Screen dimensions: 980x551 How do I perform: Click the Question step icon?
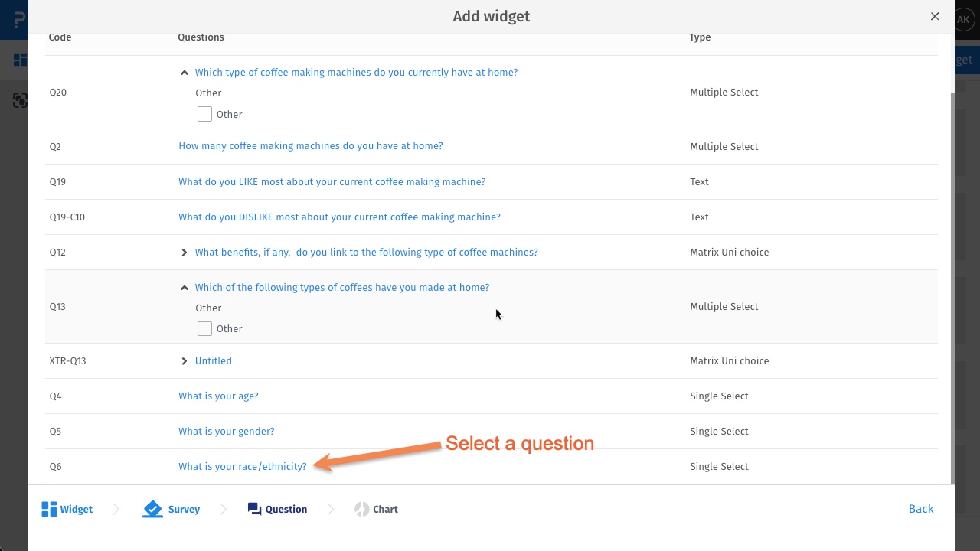(254, 509)
